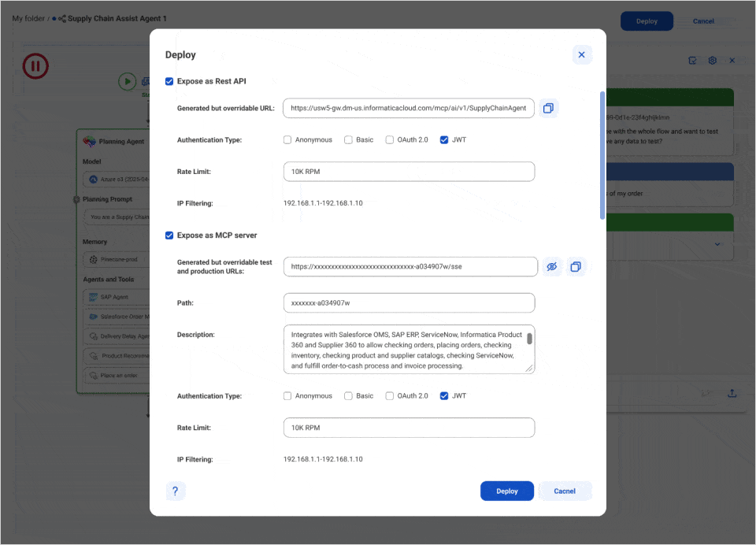Uncheck Expose as MCP server
The image size is (756, 545).
click(169, 235)
